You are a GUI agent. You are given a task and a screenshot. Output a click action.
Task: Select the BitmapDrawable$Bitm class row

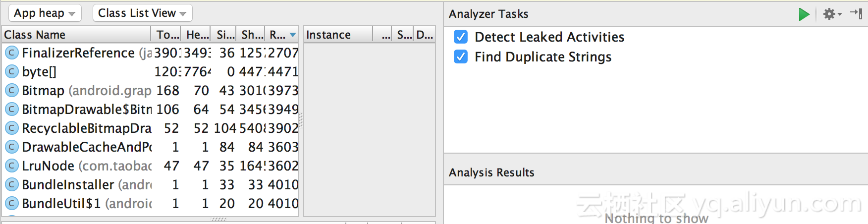click(x=87, y=110)
